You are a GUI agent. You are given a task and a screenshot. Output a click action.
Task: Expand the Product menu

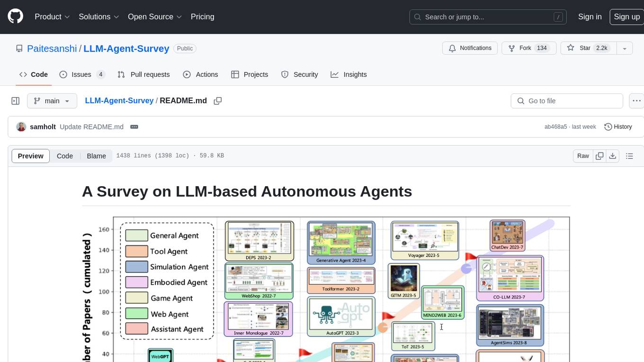tap(52, 17)
